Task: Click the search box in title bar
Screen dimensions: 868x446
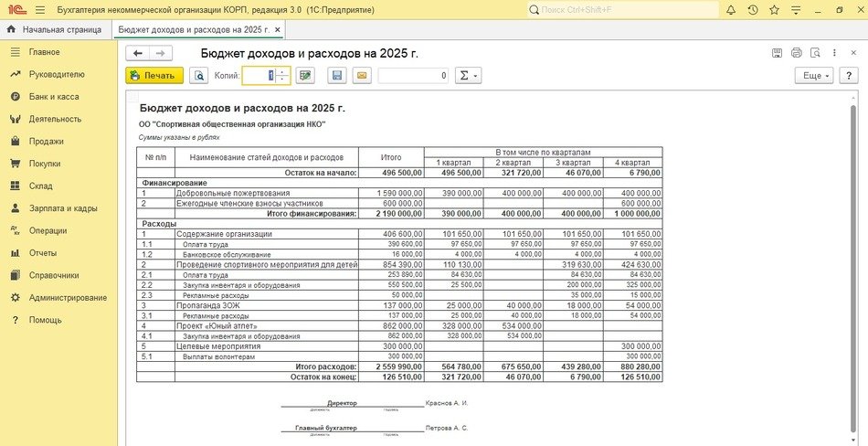Action: pyautogui.click(x=621, y=9)
